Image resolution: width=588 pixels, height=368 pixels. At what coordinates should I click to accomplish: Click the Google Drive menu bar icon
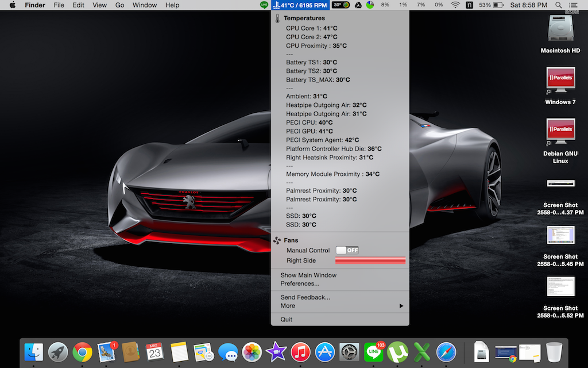click(357, 5)
